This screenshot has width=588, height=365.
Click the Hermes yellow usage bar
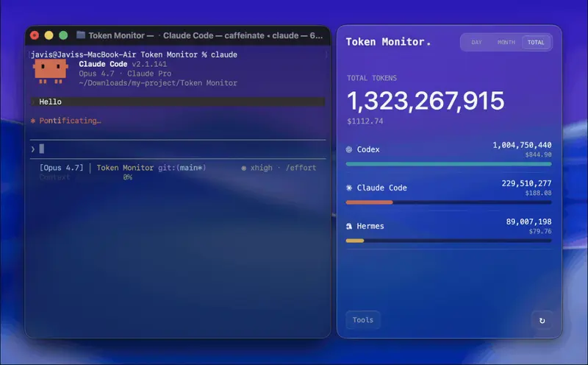point(355,241)
